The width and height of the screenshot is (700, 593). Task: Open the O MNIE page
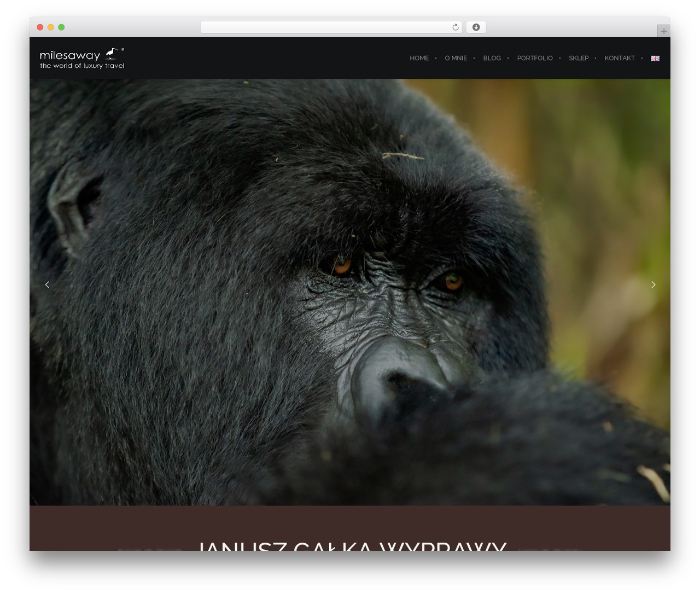click(456, 58)
